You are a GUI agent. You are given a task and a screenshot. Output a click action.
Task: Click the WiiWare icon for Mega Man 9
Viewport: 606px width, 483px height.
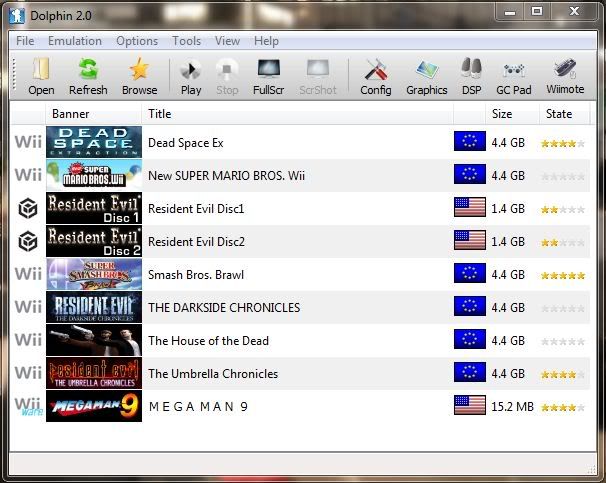click(29, 406)
